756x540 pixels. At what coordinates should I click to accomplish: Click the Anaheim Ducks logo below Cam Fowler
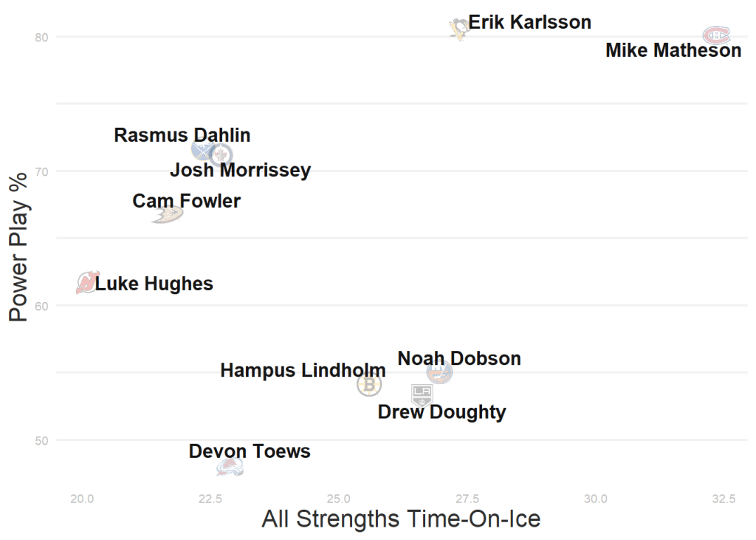[168, 215]
